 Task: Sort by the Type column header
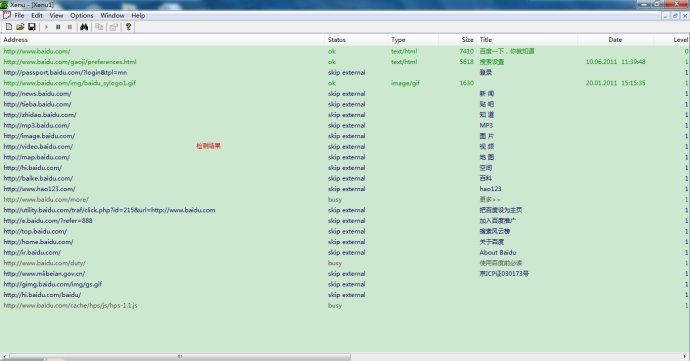pos(413,40)
